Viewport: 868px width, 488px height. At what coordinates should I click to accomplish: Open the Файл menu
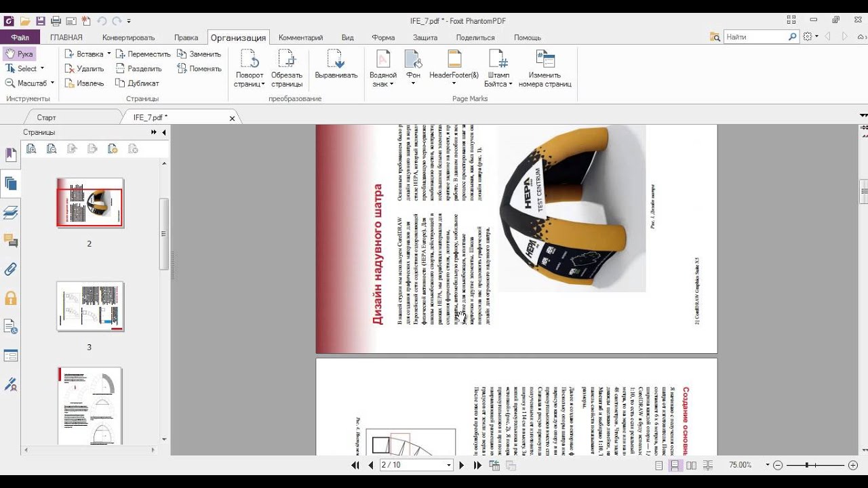[20, 37]
